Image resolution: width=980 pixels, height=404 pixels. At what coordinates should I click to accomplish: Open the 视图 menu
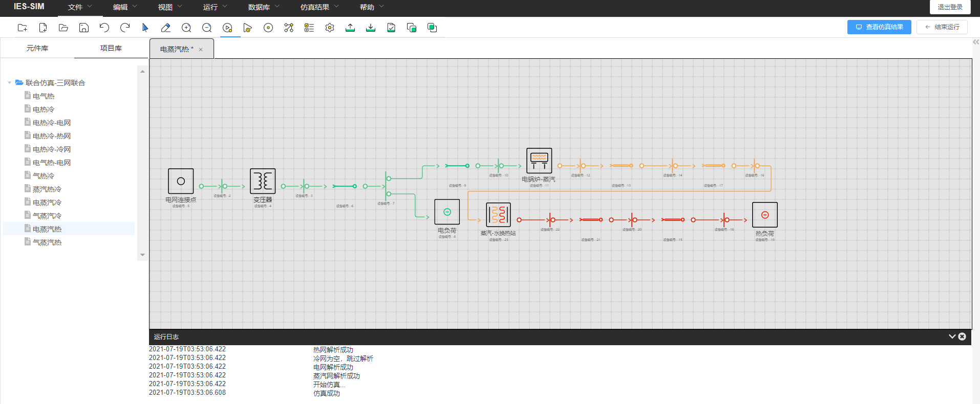click(x=170, y=7)
